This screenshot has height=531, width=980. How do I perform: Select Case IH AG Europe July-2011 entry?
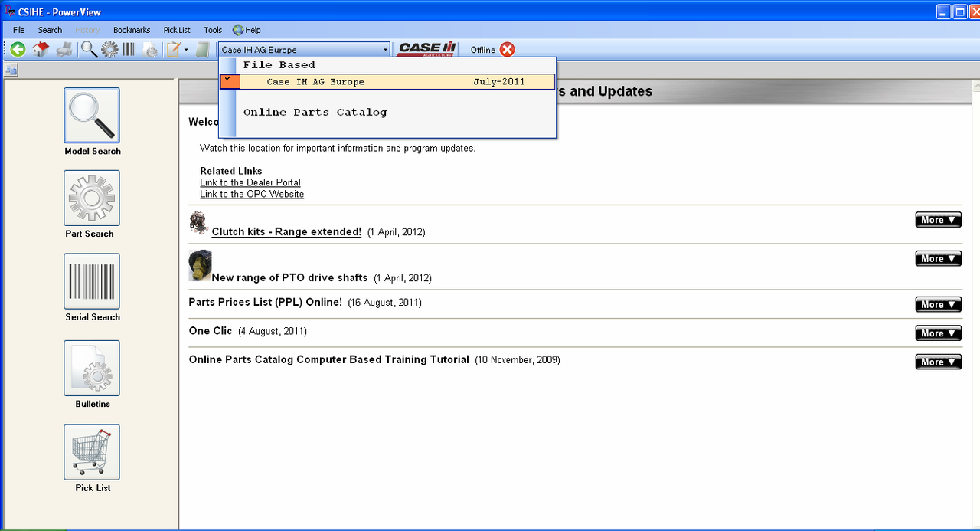[x=387, y=81]
